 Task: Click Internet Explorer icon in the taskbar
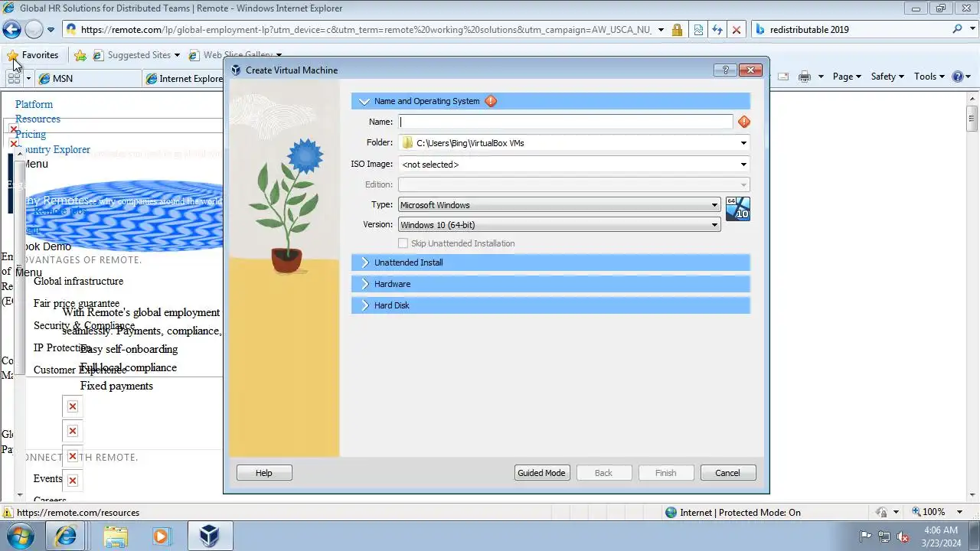(66, 536)
